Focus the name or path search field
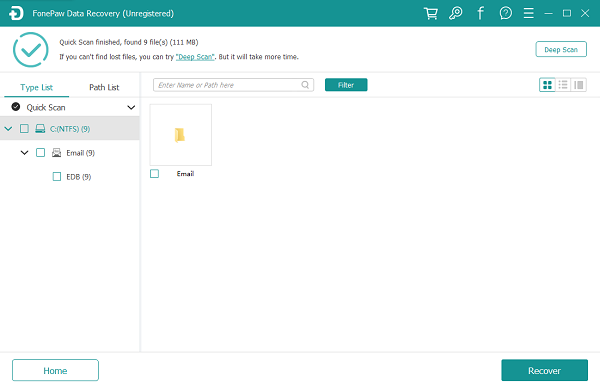The width and height of the screenshot is (600, 392). 233,85
